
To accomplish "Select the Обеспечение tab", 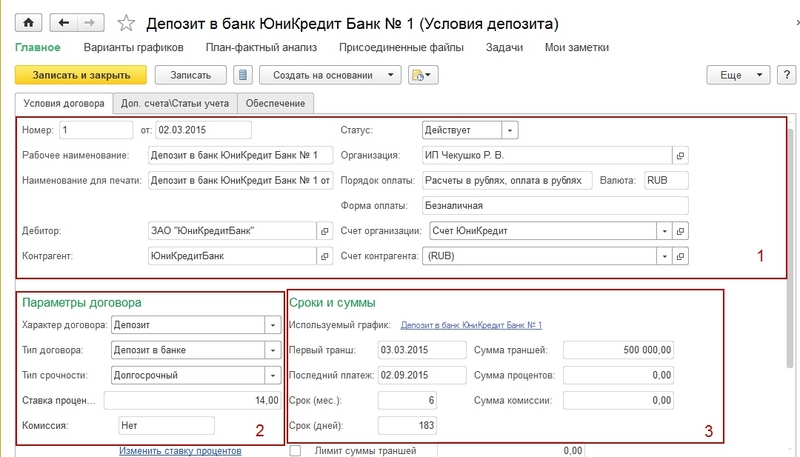I will pyautogui.click(x=276, y=103).
